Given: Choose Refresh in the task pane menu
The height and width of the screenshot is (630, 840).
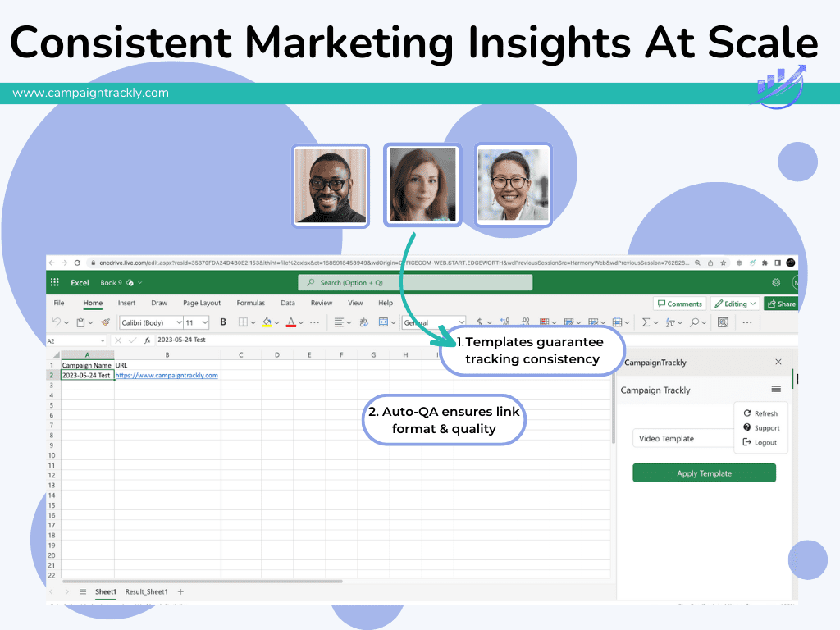Looking at the screenshot, I should [760, 413].
